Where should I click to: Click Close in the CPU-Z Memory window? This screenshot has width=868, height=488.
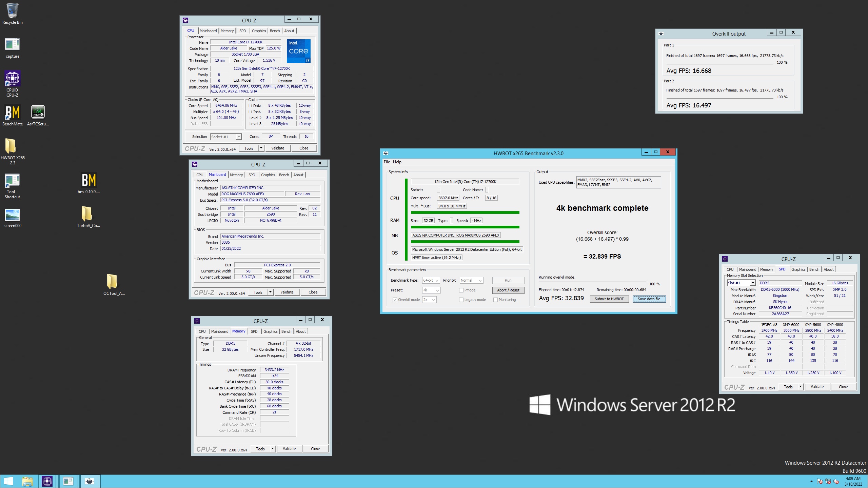click(315, 449)
